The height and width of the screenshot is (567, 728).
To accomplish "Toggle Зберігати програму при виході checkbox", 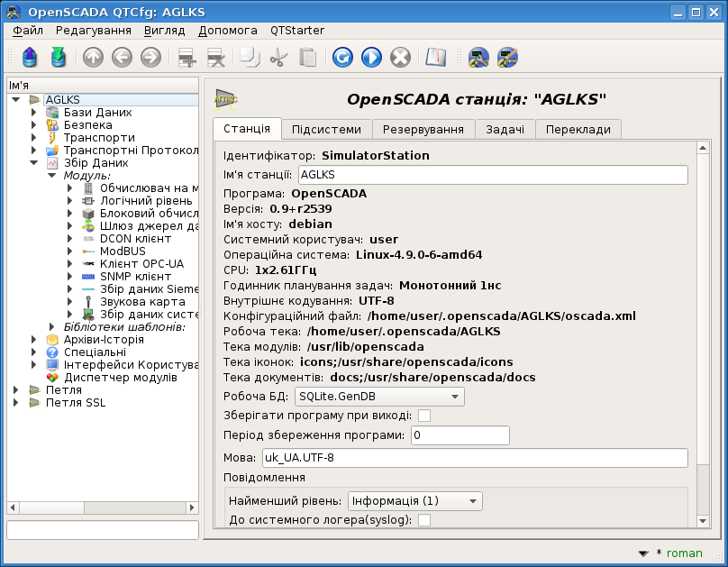I will [x=423, y=416].
